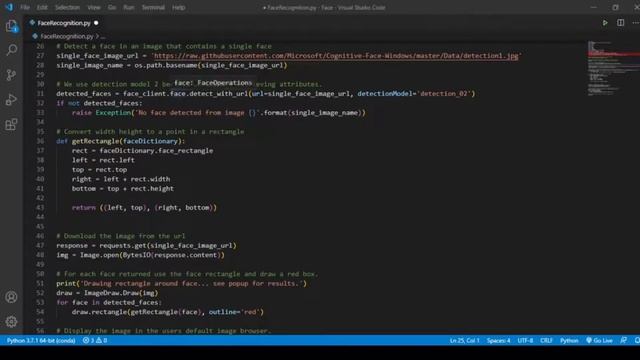Click FaceRecognition.py in the breadcrumb
The image size is (640, 360).
click(67, 36)
